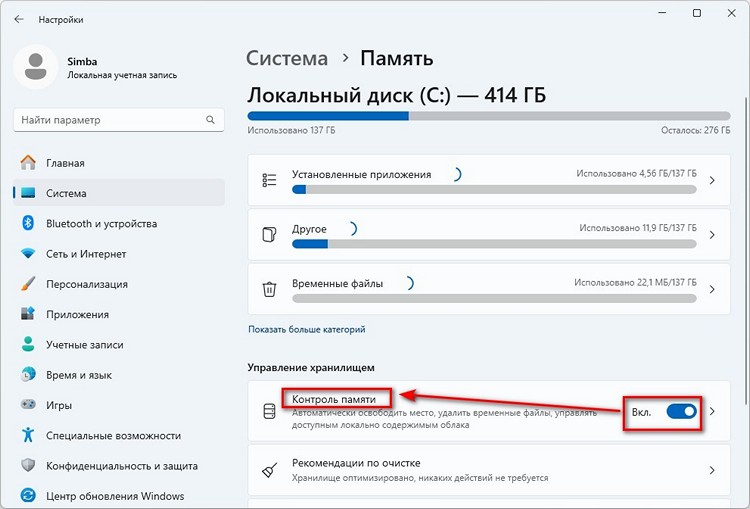750x509 pixels.
Task: Click the Приложения apps icon
Action: tap(28, 314)
